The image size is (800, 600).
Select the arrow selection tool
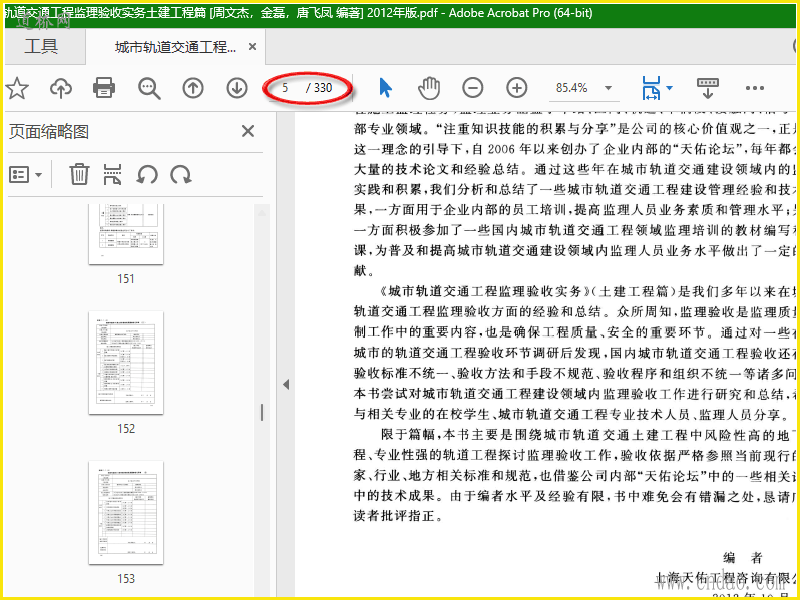coord(386,88)
